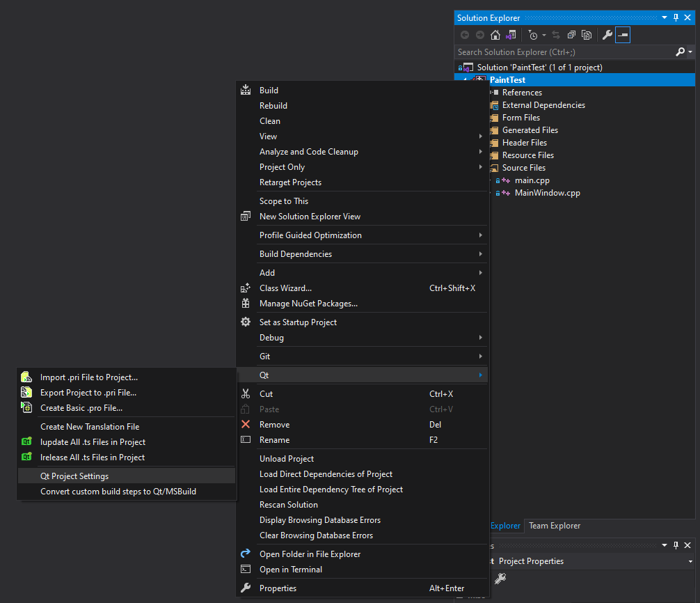Click Search Solution Explorer field
The width and height of the screenshot is (700, 603).
(x=565, y=52)
